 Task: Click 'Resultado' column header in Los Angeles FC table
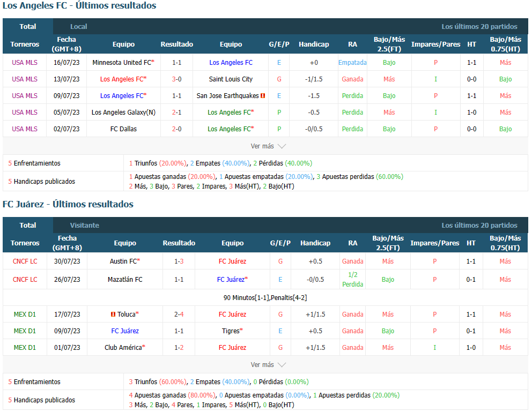coord(177,44)
